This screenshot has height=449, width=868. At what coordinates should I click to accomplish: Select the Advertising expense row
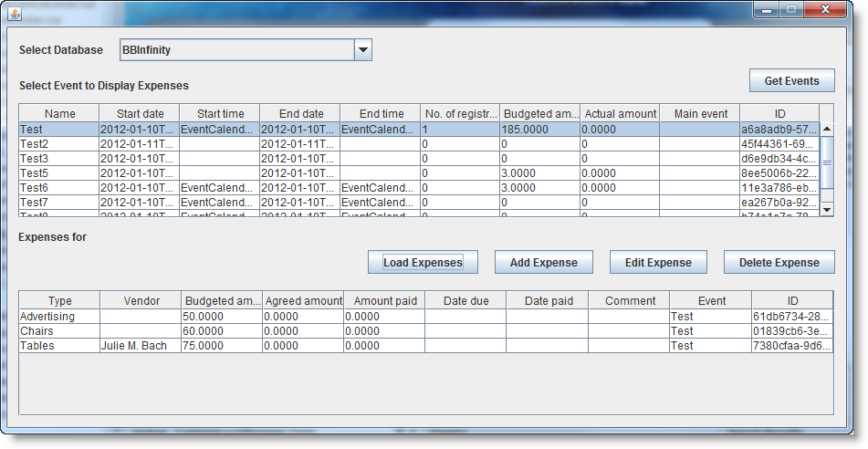coord(425,316)
